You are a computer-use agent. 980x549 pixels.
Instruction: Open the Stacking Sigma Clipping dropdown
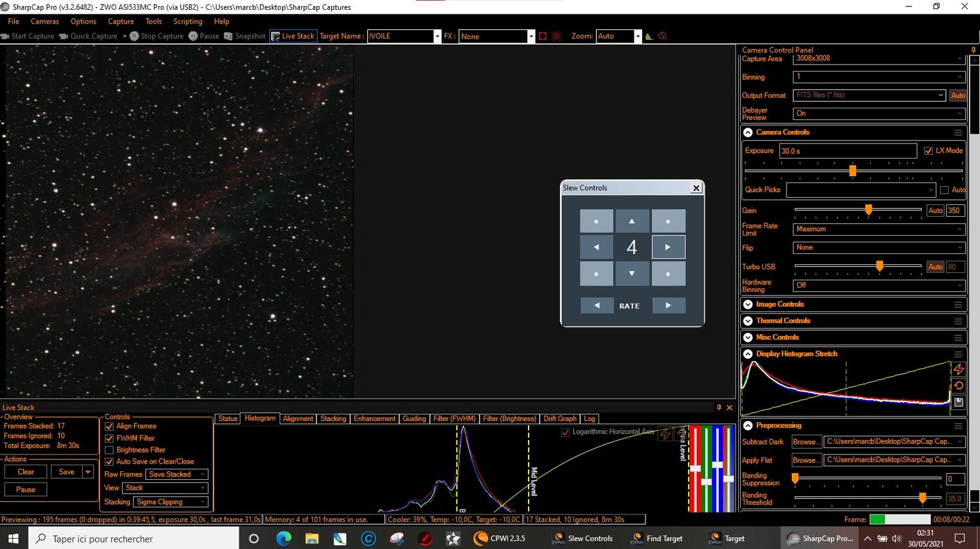pyautogui.click(x=171, y=502)
